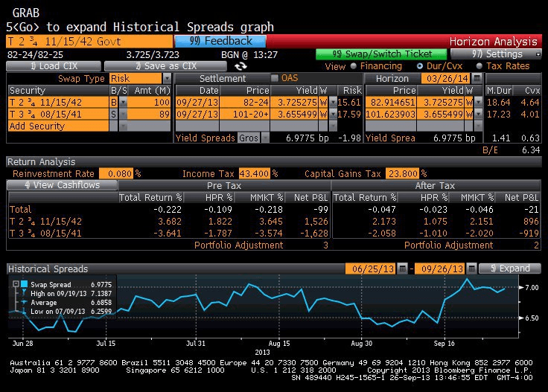The width and height of the screenshot is (548, 392).
Task: Expand the Historical Spreads graph
Action: point(509,269)
